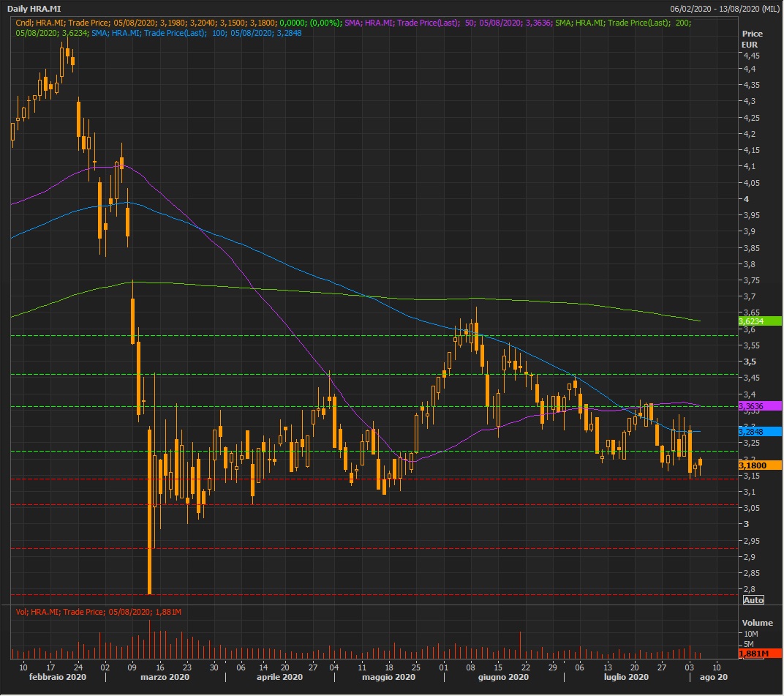784x696 pixels.
Task: Click the aprile 2020 label on time axis
Action: tap(279, 678)
